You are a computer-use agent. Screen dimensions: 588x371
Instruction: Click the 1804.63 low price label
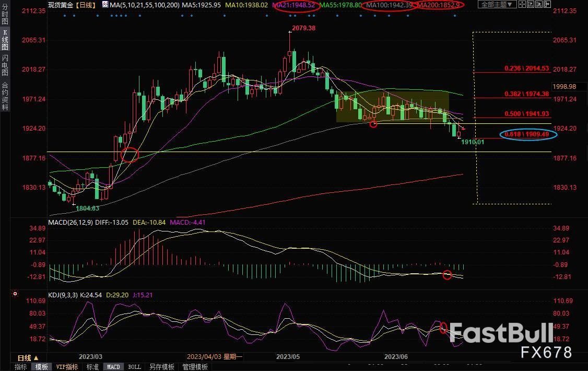click(87, 208)
